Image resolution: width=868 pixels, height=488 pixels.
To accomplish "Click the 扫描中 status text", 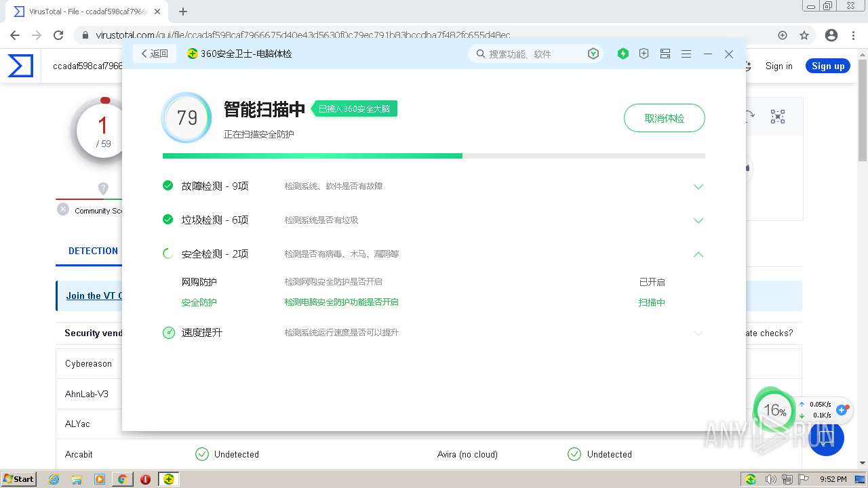I will pos(652,302).
